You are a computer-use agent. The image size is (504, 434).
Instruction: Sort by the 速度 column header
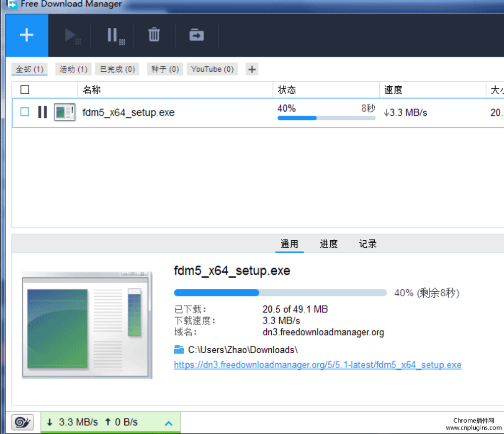(x=433, y=90)
